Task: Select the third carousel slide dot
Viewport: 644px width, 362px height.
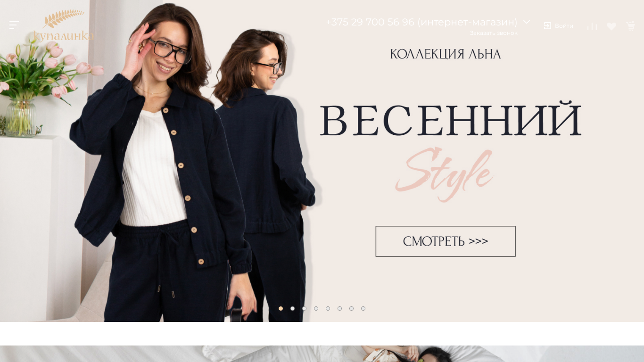Action: [x=304, y=308]
